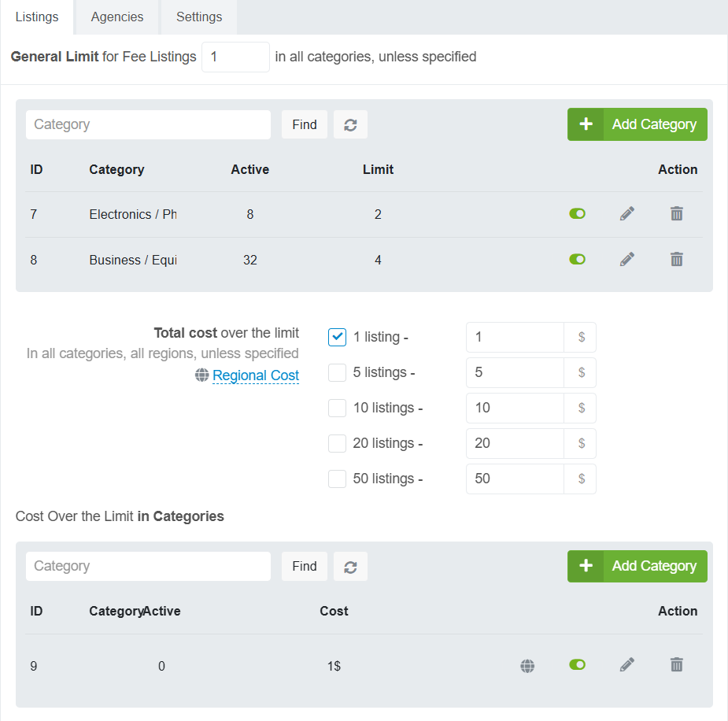The width and height of the screenshot is (728, 721).
Task: Refresh the top category limit list
Action: 350,124
